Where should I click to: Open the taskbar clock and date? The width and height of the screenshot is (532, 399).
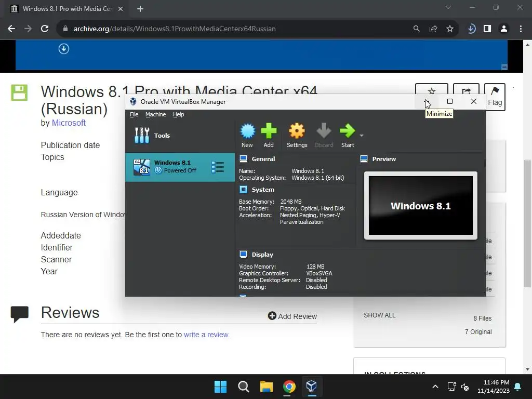click(494, 387)
